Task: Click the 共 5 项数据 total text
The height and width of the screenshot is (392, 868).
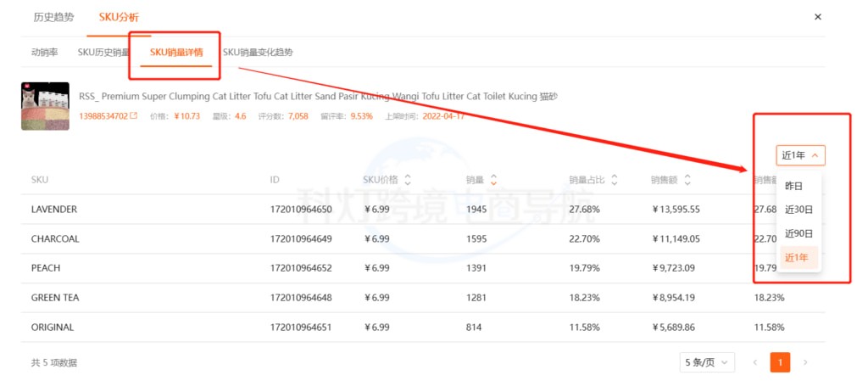Action: [x=54, y=363]
